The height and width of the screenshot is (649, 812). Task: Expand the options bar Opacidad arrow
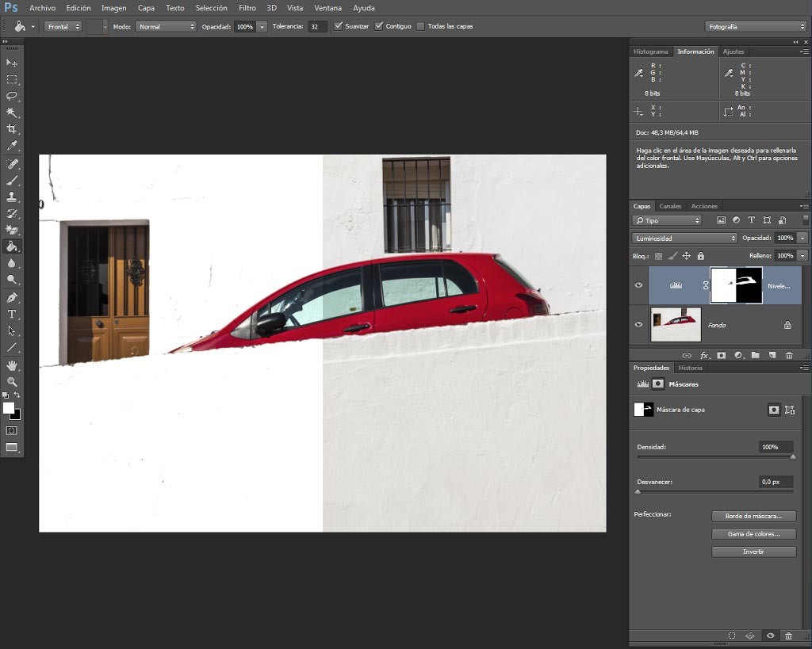(262, 26)
